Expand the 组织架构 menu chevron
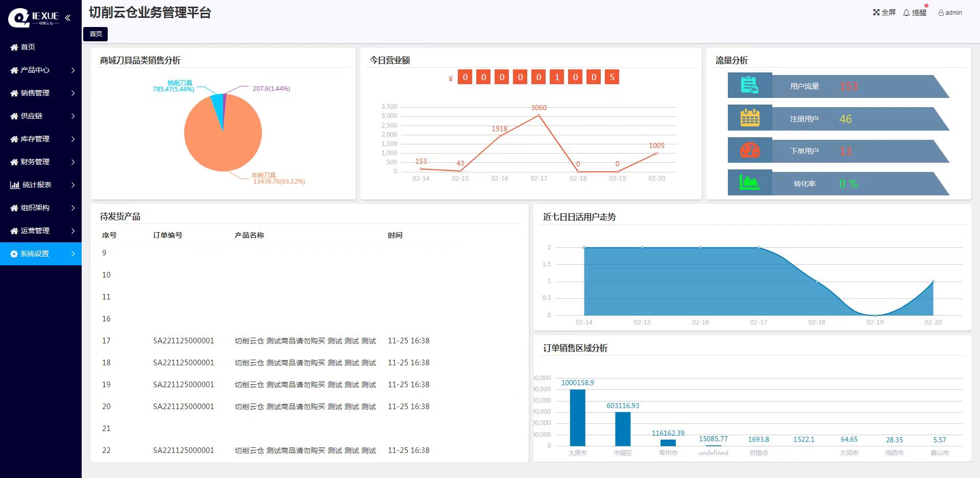Image resolution: width=980 pixels, height=478 pixels. tap(73, 208)
